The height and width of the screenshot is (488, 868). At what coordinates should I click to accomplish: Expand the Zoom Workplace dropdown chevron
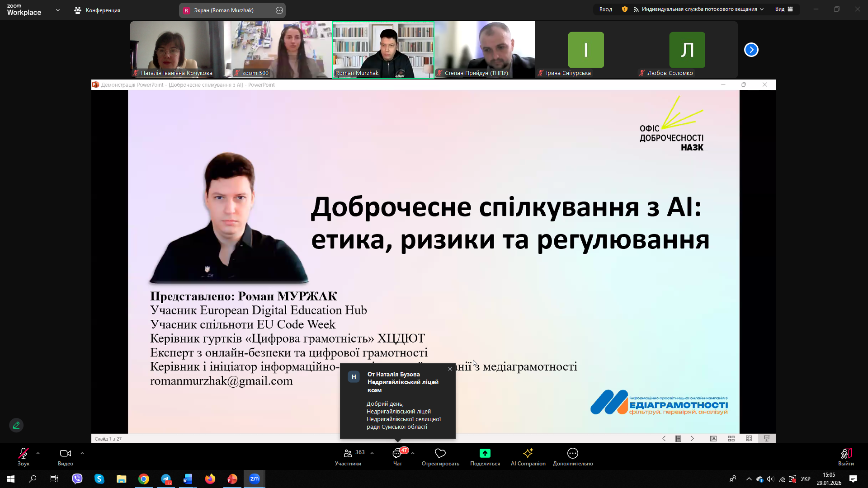57,10
